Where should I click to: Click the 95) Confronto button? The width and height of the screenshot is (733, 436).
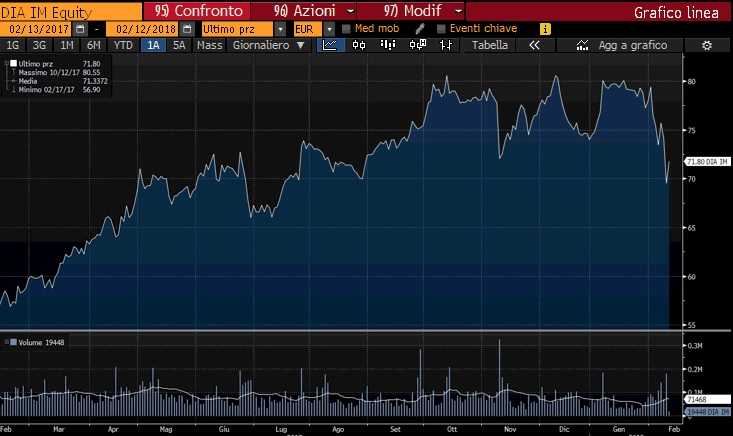(197, 11)
